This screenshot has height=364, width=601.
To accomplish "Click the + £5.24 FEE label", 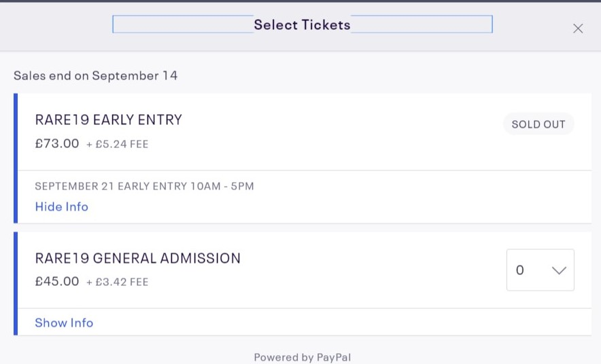I will (117, 144).
